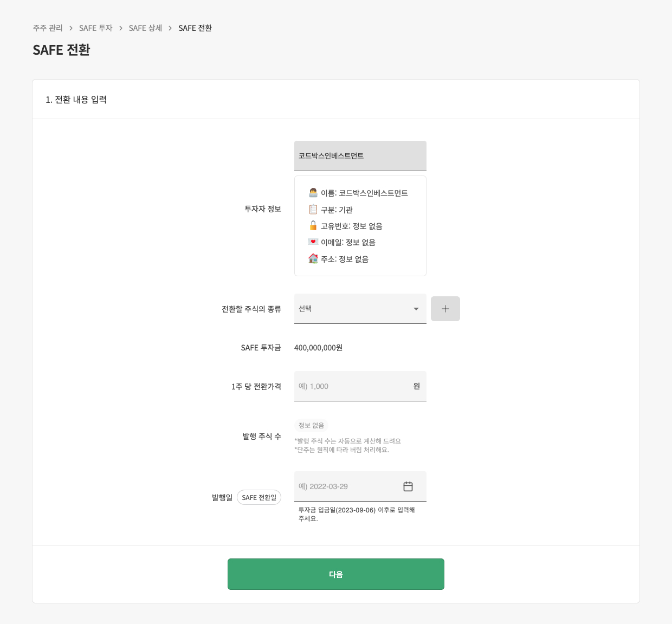Viewport: 672px width, 624px height.
Task: Click the lock icon beside 고유번호
Action: pyautogui.click(x=313, y=225)
